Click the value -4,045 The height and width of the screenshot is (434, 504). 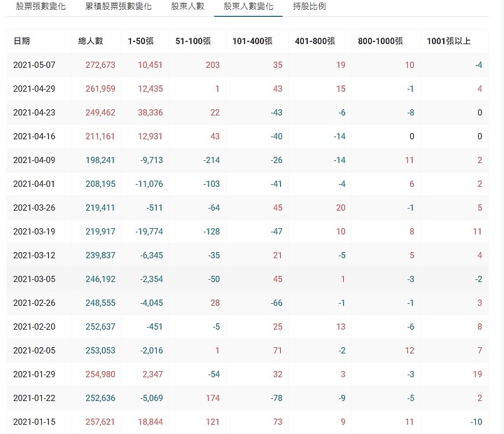coord(151,303)
